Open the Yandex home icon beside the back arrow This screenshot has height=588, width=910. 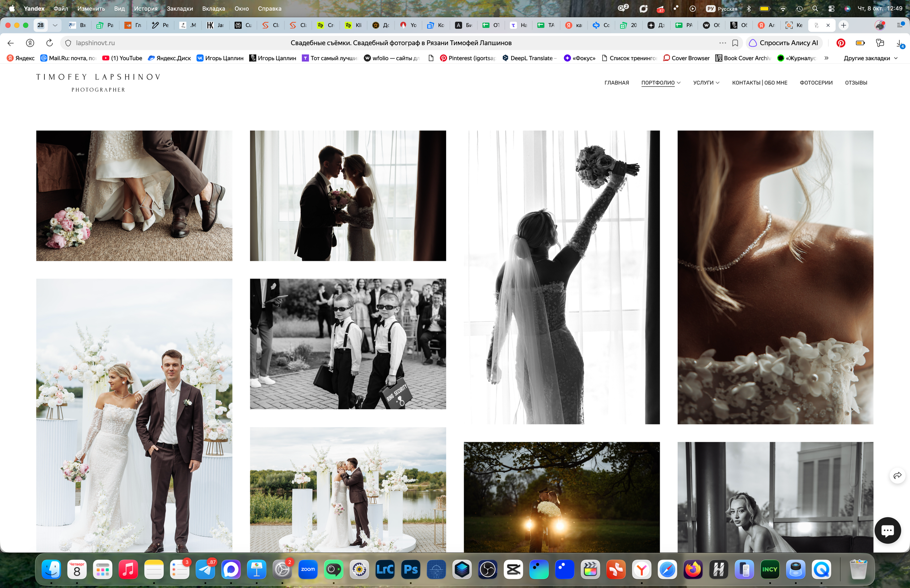(x=30, y=43)
